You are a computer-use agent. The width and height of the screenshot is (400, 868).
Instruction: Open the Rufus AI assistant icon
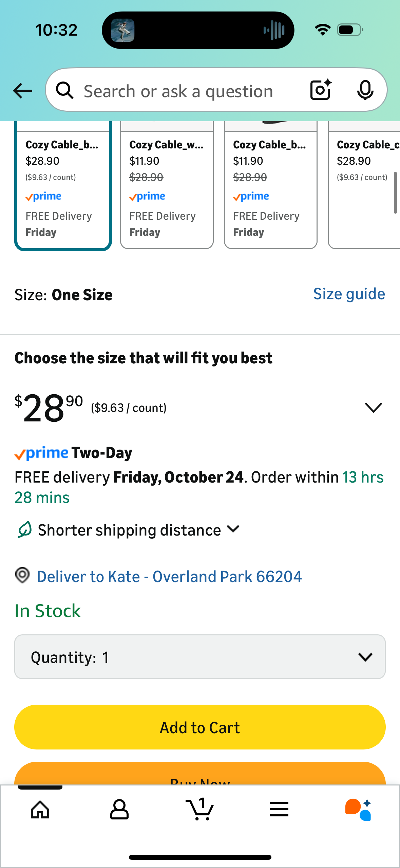(x=358, y=810)
